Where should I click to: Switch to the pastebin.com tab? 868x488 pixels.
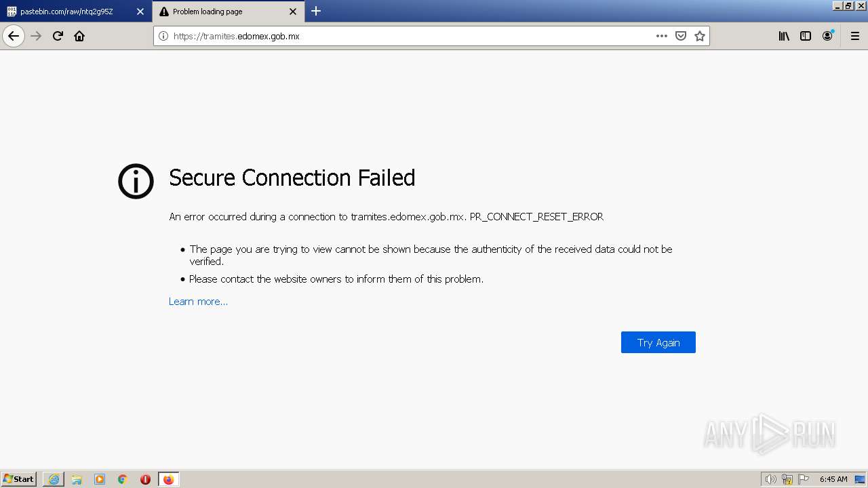(66, 12)
